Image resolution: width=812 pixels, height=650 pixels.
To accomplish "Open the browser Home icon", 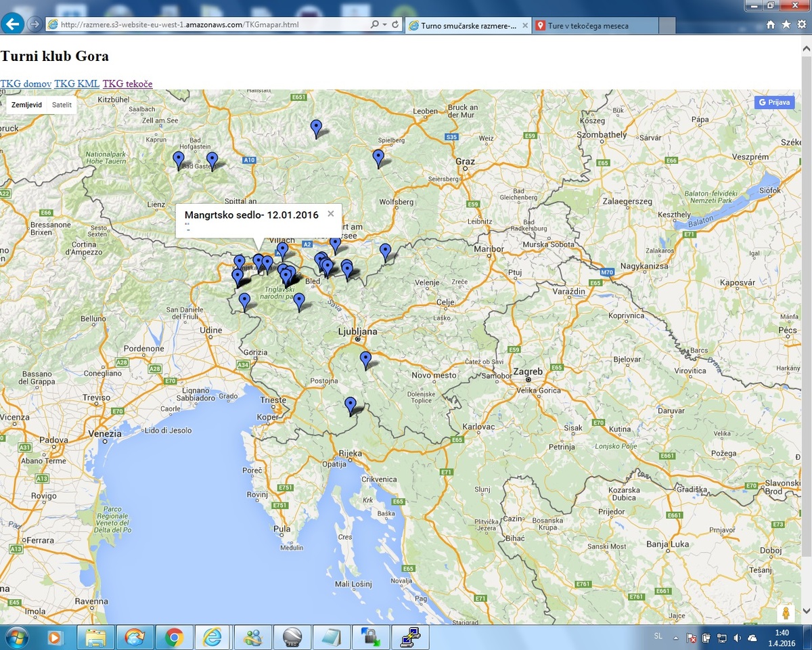I will click(771, 25).
